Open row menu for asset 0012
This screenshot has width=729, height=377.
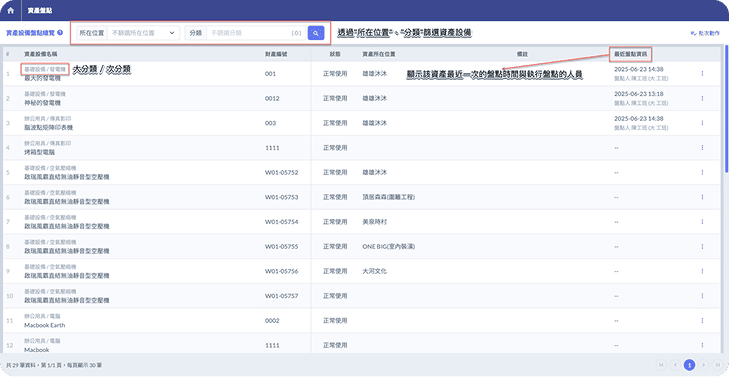702,98
